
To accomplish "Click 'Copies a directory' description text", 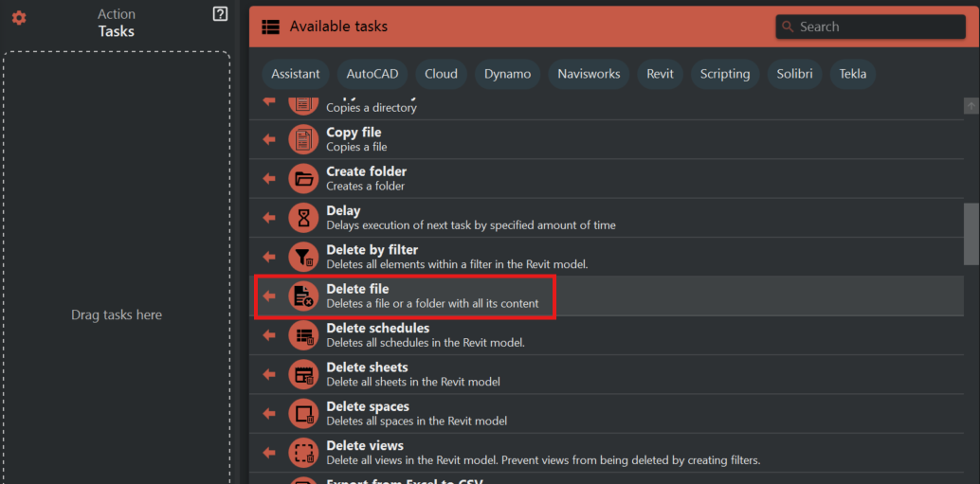I will pos(372,108).
